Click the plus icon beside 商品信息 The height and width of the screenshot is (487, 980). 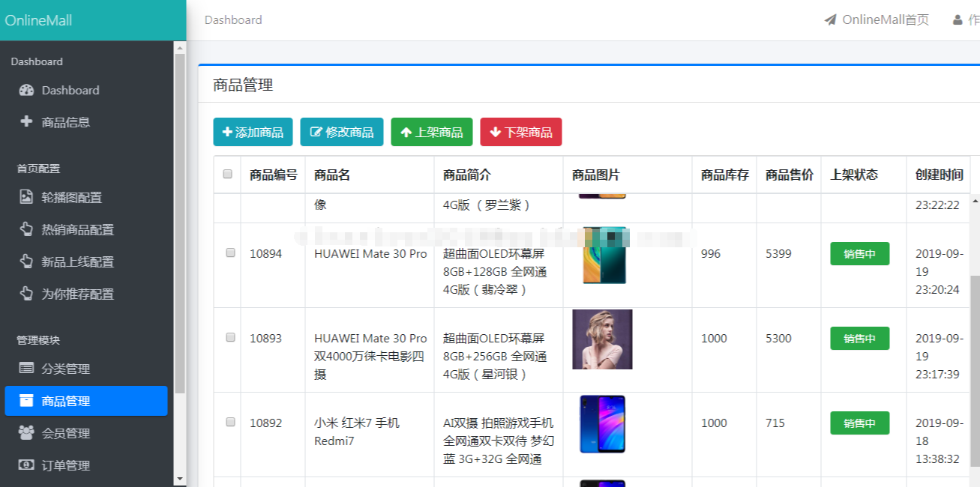(27, 121)
